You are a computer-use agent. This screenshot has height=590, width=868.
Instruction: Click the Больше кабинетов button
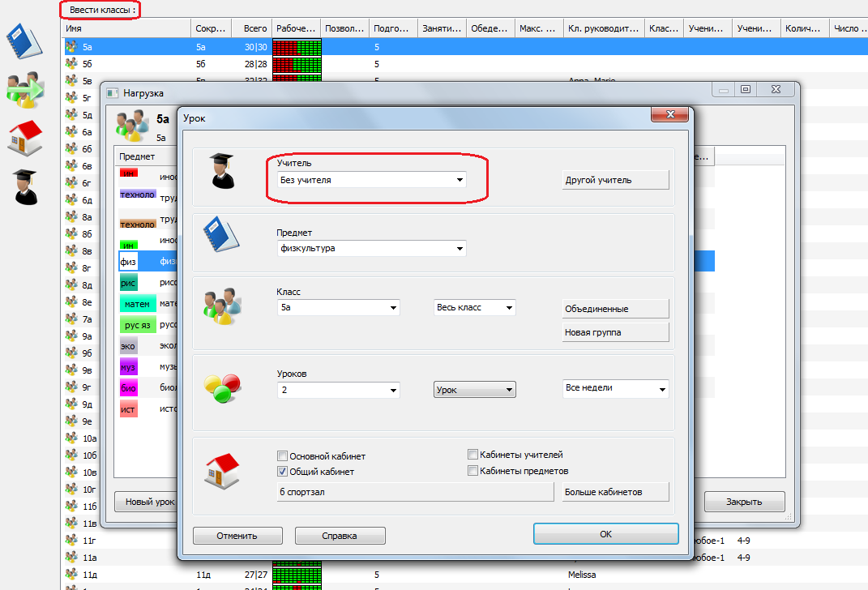[x=615, y=492]
